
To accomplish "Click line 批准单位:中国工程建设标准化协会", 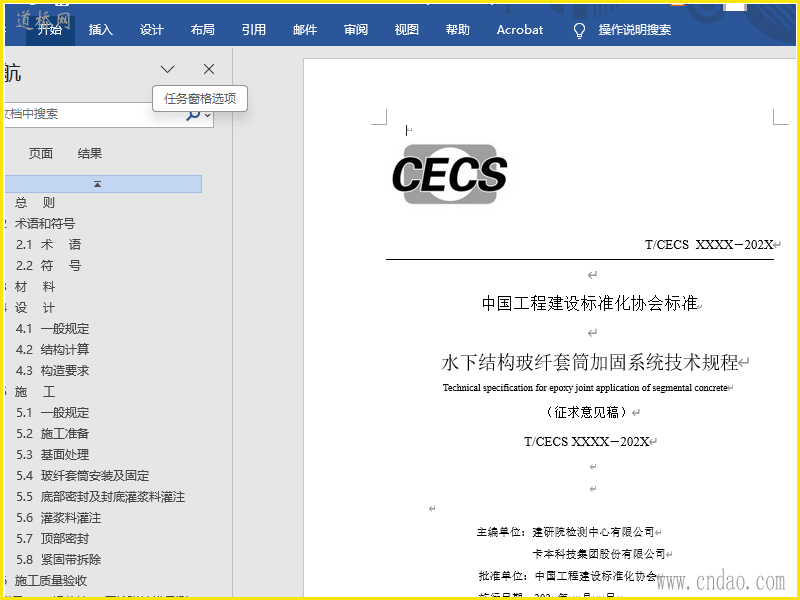I will (568, 576).
